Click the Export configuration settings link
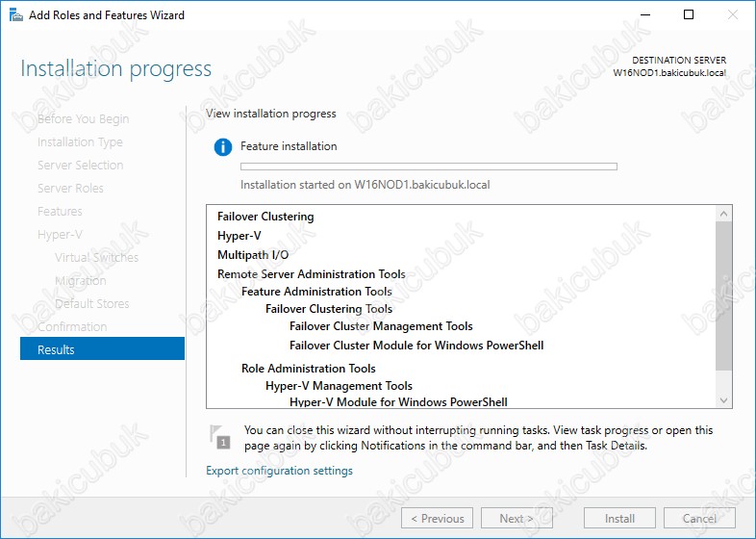The width and height of the screenshot is (756, 539). click(279, 471)
